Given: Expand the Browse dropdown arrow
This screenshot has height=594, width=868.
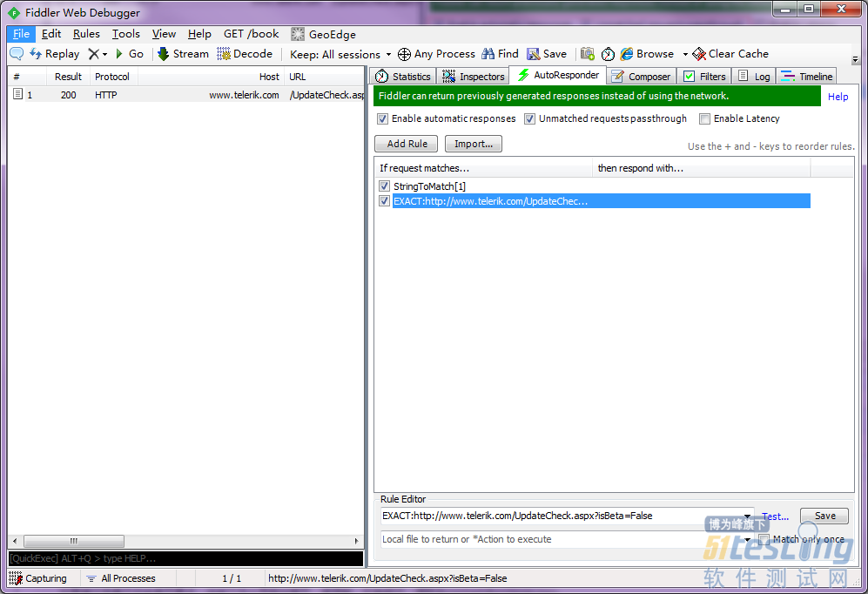Looking at the screenshot, I should pyautogui.click(x=685, y=54).
